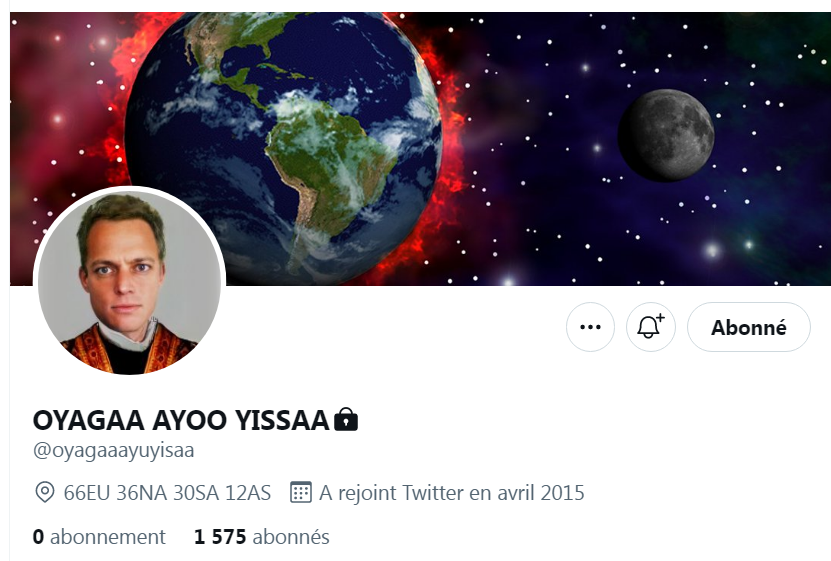Screen dimensions: 831x561
Task: Click the location pin icon
Action: point(45,492)
